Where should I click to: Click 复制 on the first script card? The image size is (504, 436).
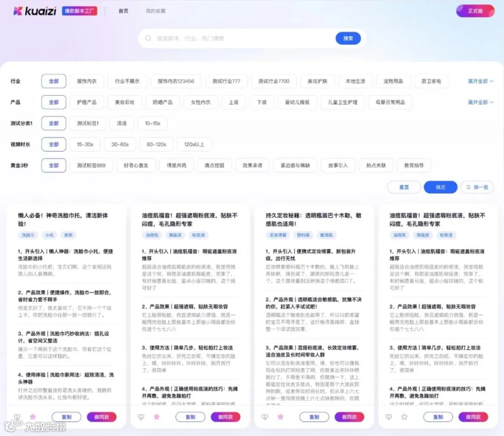(x=66, y=417)
